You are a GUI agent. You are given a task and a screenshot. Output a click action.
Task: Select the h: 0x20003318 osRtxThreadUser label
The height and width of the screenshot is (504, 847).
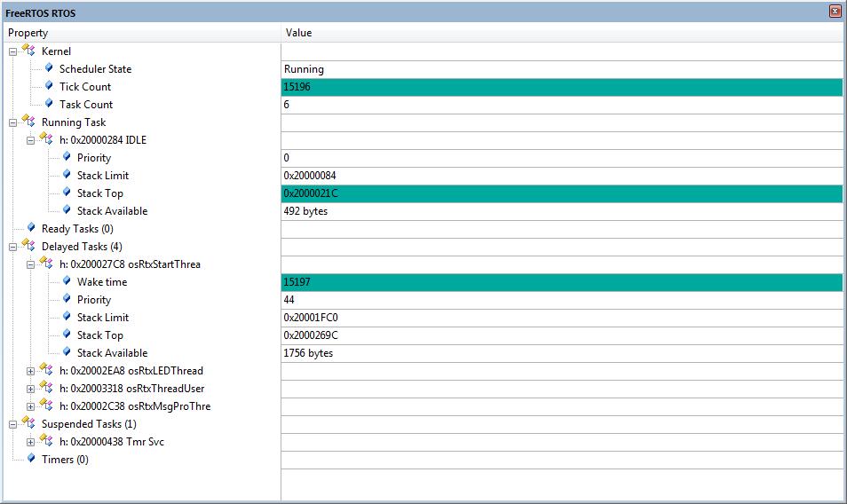click(131, 389)
